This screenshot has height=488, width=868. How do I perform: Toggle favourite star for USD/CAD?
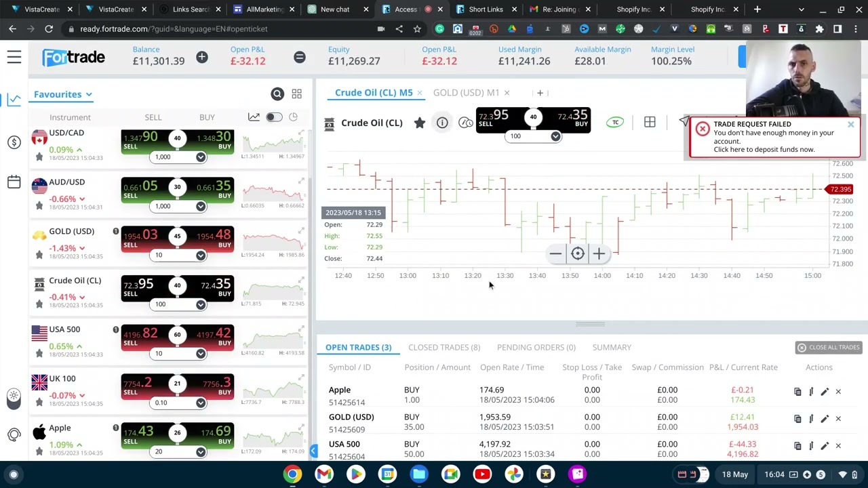click(39, 157)
